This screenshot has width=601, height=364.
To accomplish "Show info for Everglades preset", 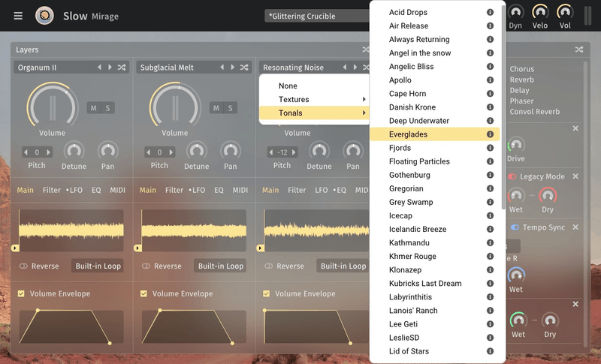I will point(490,134).
